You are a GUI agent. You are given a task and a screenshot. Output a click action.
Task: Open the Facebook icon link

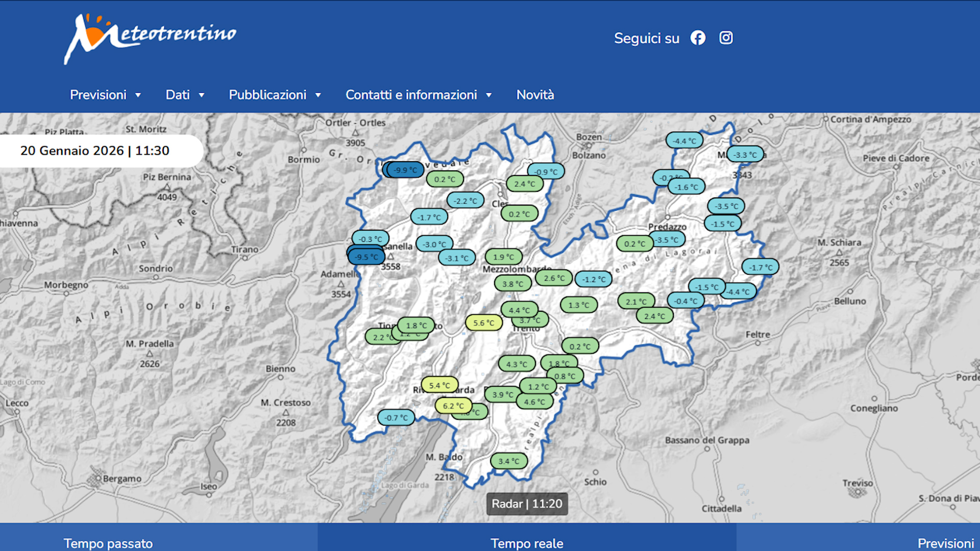pos(698,38)
